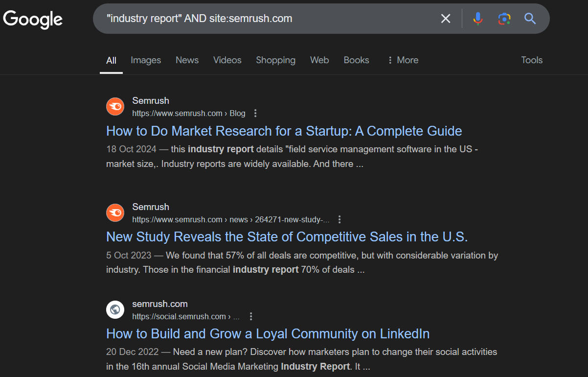Click the https://social.semrush.com URL text
Viewport: 588px width, 377px height.
(186, 316)
